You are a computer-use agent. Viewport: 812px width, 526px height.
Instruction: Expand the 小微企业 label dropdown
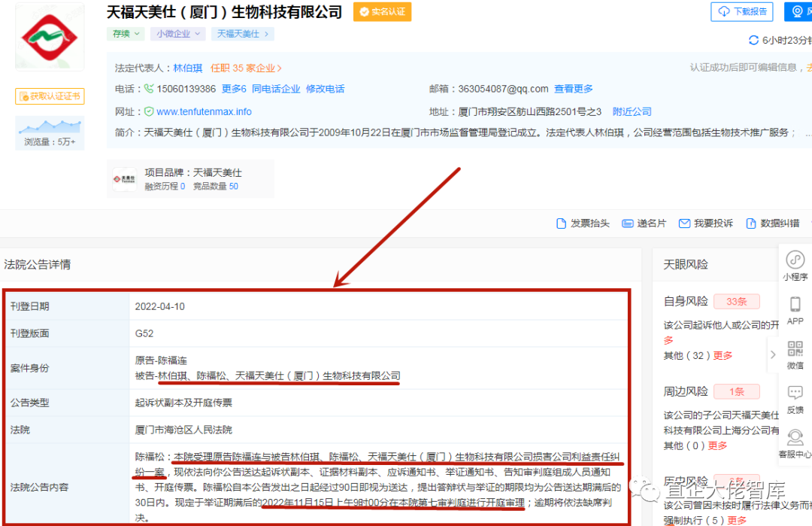point(177,34)
